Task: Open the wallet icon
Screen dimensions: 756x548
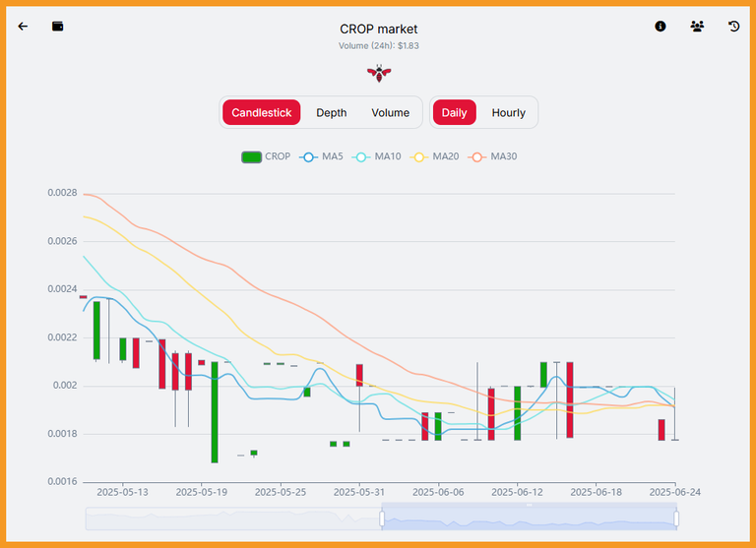Action: 58,27
